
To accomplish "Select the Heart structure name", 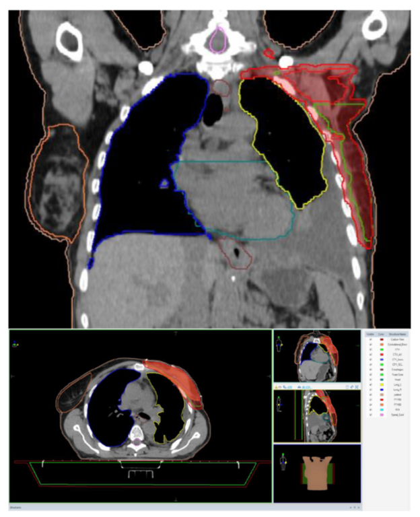I will tap(397, 380).
